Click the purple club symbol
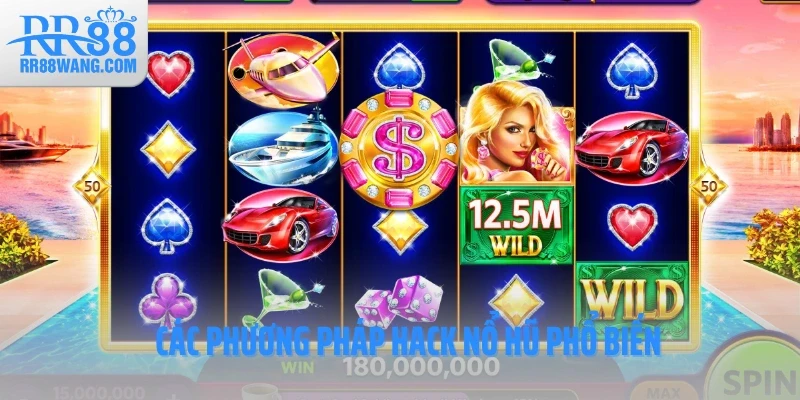Image resolution: width=800 pixels, height=400 pixels. tap(167, 301)
